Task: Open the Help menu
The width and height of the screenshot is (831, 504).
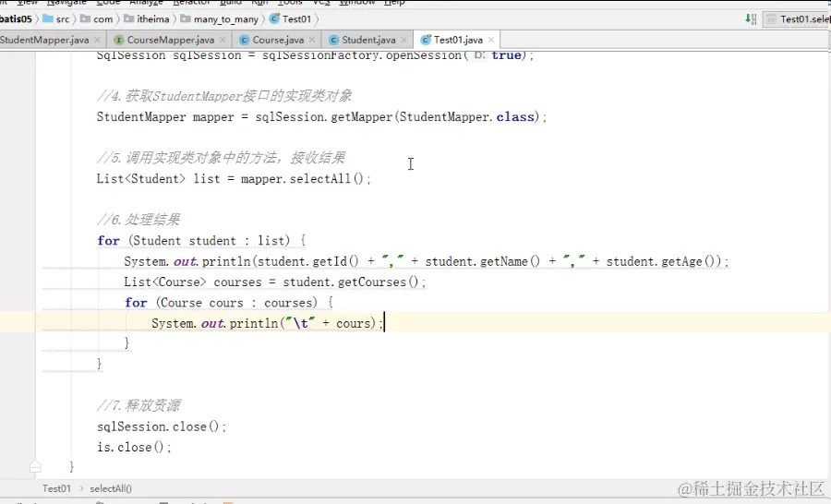Action: 394,3
